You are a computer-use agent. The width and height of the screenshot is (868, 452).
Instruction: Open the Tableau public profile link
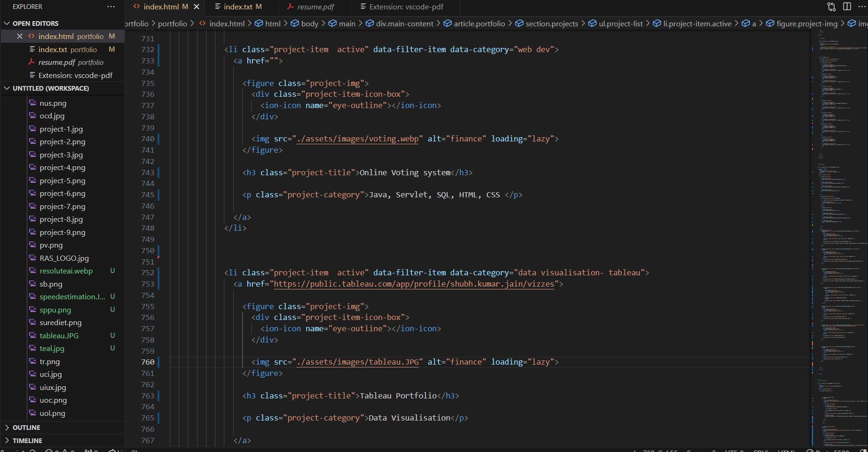pyautogui.click(x=414, y=284)
